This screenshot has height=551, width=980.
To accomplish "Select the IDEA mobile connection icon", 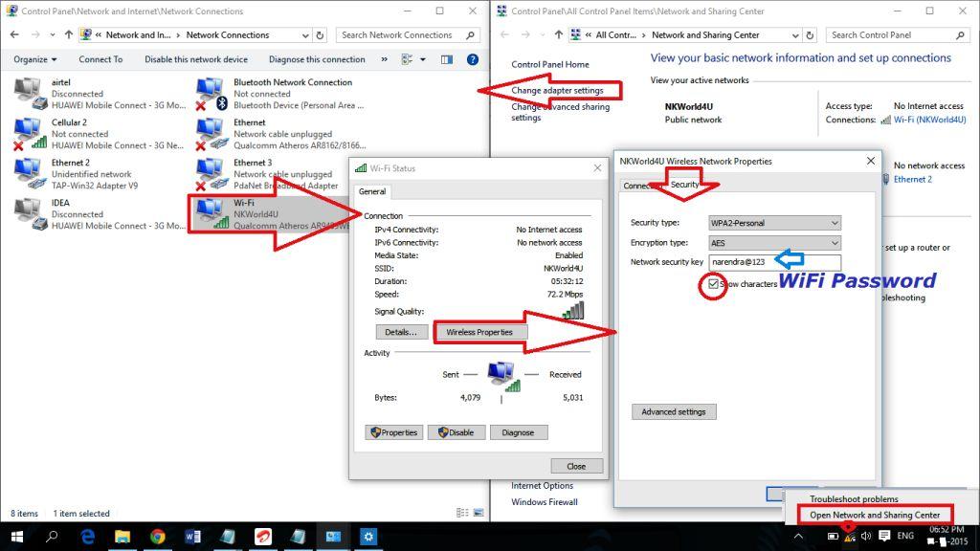I will (x=32, y=214).
